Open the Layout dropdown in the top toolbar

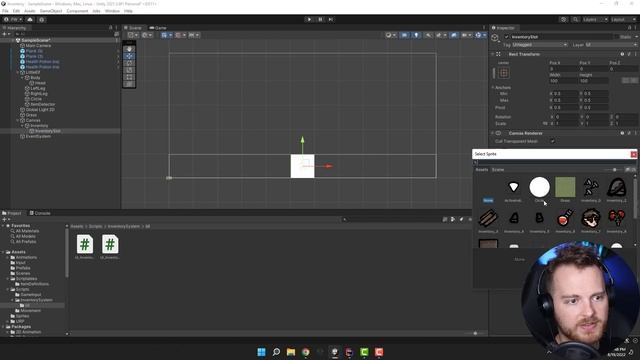click(624, 19)
